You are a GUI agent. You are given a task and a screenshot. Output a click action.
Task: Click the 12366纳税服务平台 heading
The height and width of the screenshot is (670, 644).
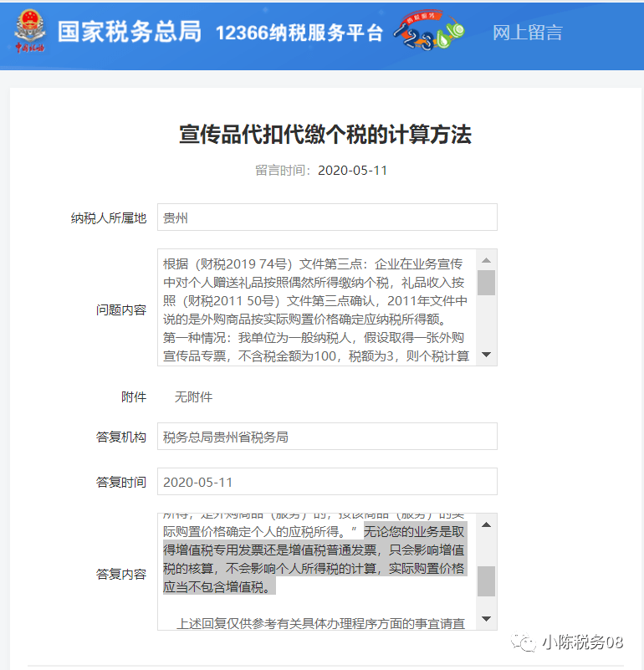click(x=299, y=33)
